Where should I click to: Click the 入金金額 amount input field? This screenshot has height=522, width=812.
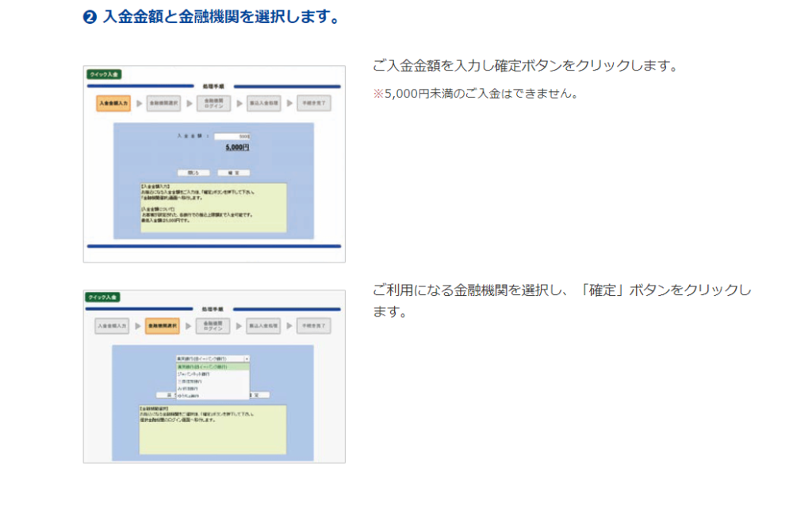[x=232, y=136]
